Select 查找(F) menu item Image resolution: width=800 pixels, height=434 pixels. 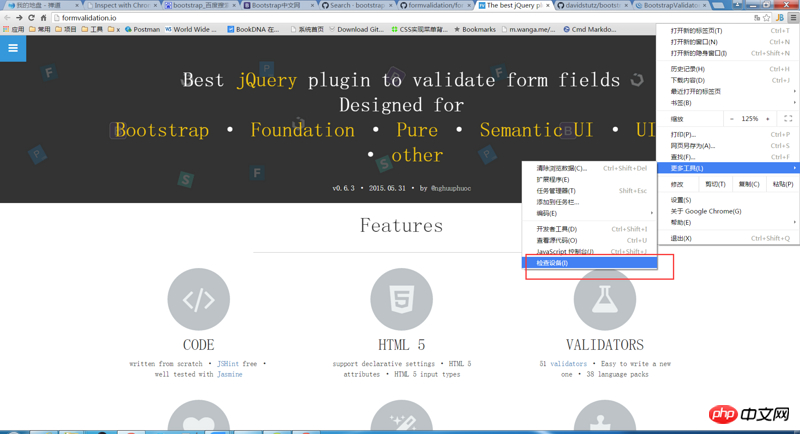[728, 157]
